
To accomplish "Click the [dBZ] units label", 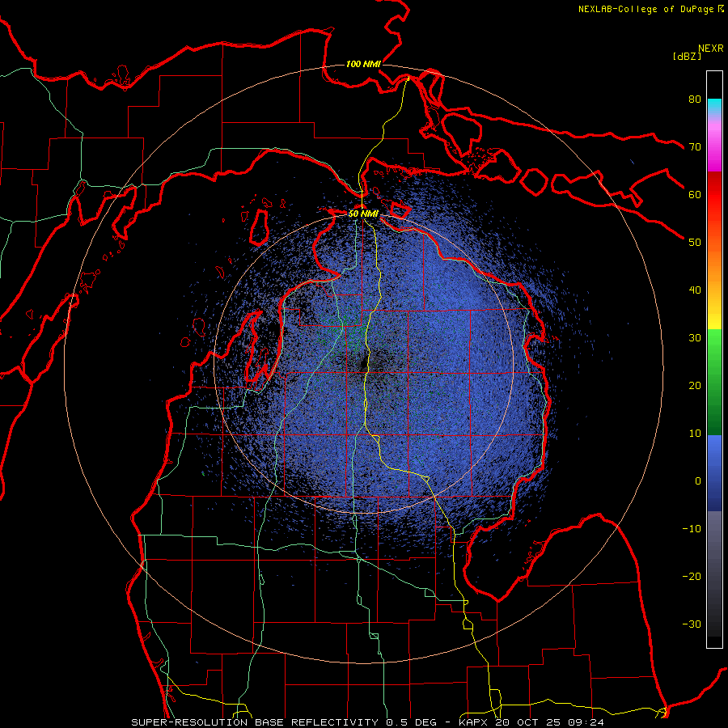I will click(687, 57).
